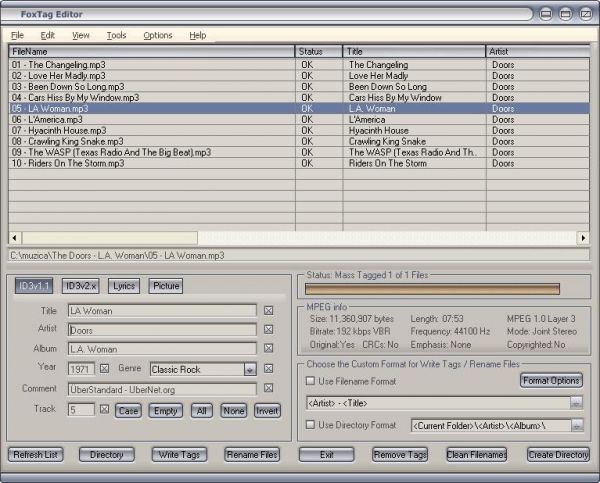Open the File menu

coord(17,35)
